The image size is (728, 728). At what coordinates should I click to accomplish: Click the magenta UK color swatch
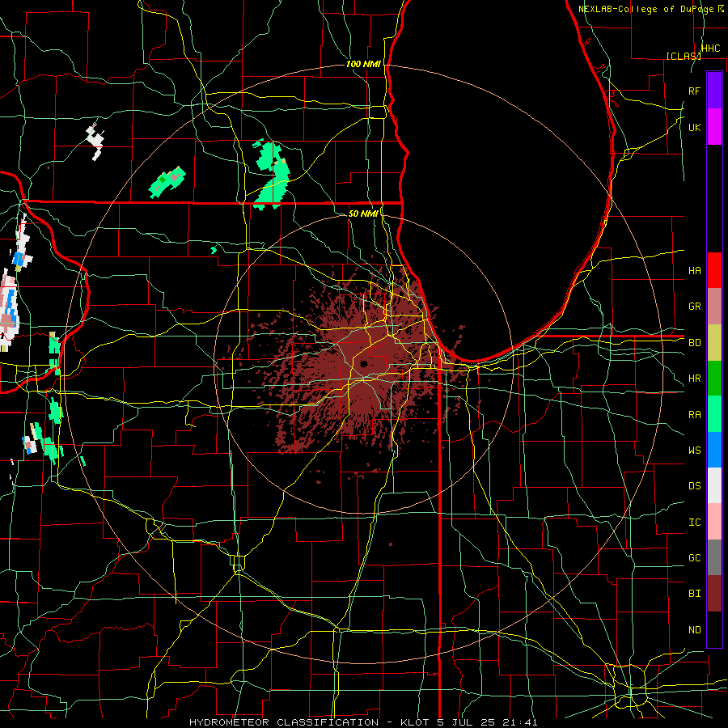[714, 127]
